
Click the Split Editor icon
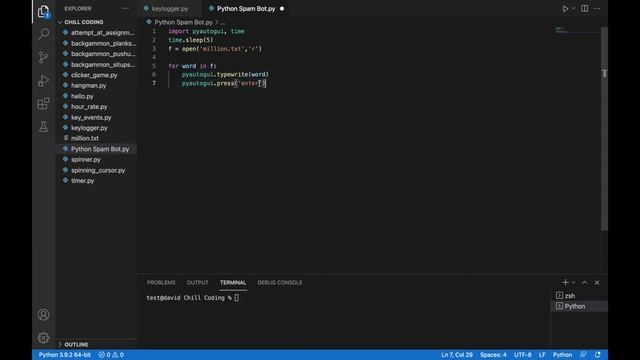(584, 9)
